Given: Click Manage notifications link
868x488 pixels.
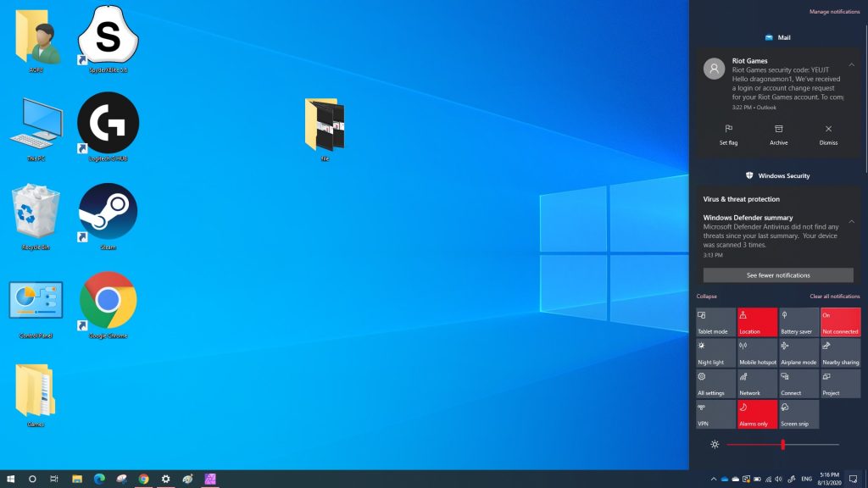Looking at the screenshot, I should (x=834, y=12).
